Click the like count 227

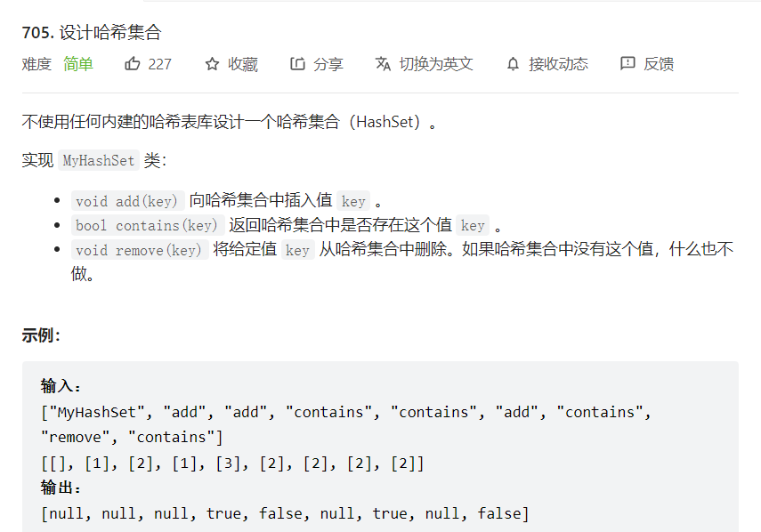159,64
